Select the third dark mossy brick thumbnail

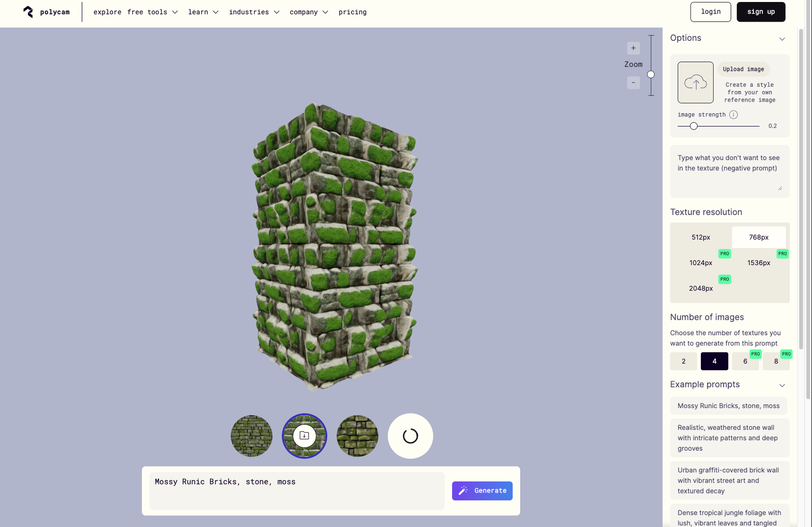tap(357, 436)
